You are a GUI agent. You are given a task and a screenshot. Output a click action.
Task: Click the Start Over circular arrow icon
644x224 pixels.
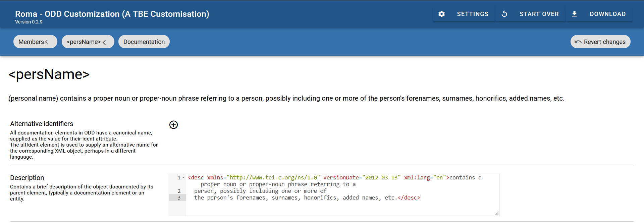point(504,14)
